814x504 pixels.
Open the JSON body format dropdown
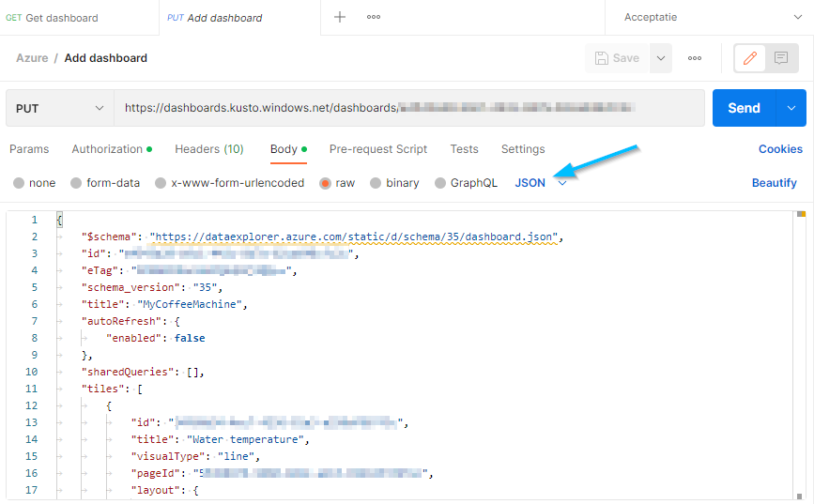click(x=541, y=183)
